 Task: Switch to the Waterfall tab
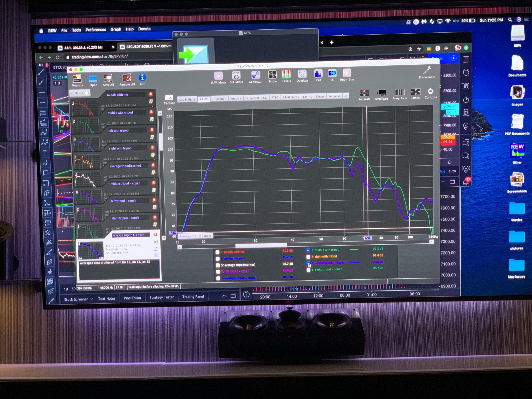coord(334,96)
